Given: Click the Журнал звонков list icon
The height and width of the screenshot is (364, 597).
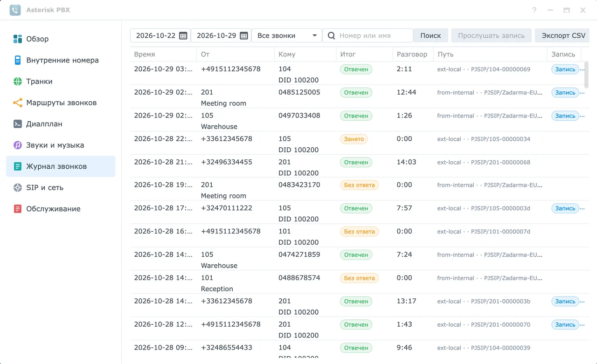Looking at the screenshot, I should tap(18, 166).
